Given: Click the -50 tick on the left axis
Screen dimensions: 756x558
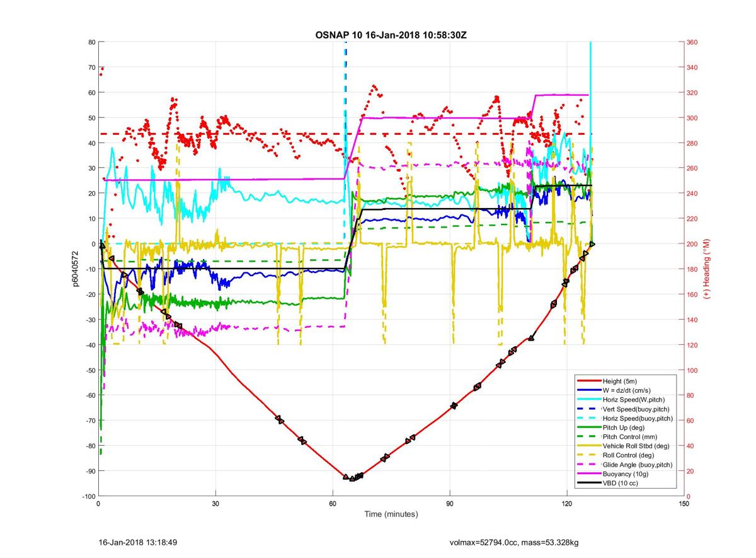Looking at the screenshot, I should pos(89,370).
